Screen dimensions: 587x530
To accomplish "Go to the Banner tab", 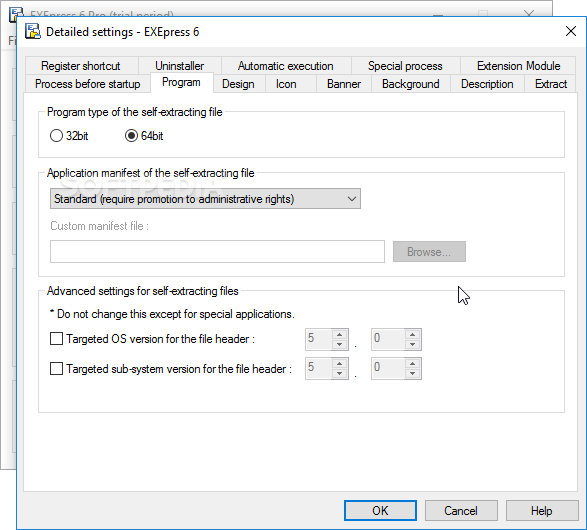I will (x=344, y=84).
